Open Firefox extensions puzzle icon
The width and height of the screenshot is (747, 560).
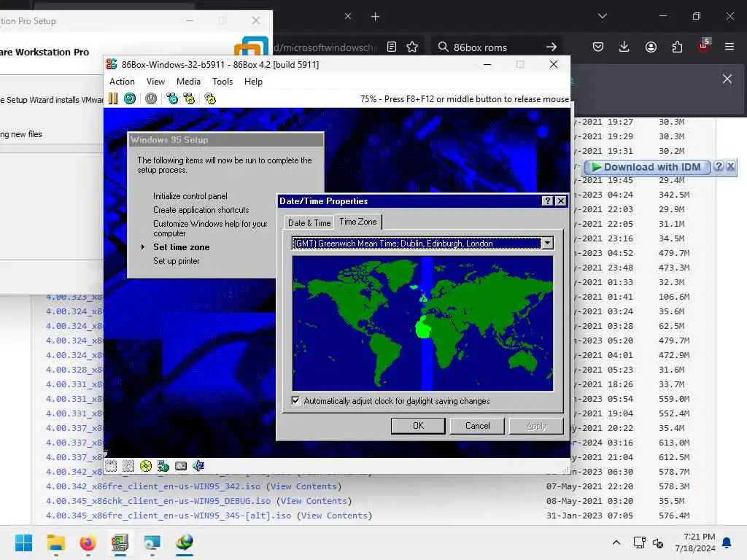(677, 47)
